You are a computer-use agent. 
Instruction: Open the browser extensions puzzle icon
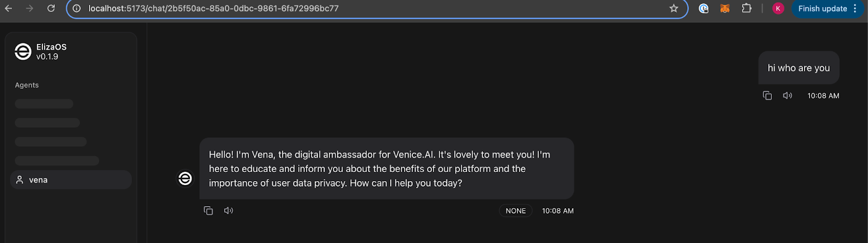[746, 9]
